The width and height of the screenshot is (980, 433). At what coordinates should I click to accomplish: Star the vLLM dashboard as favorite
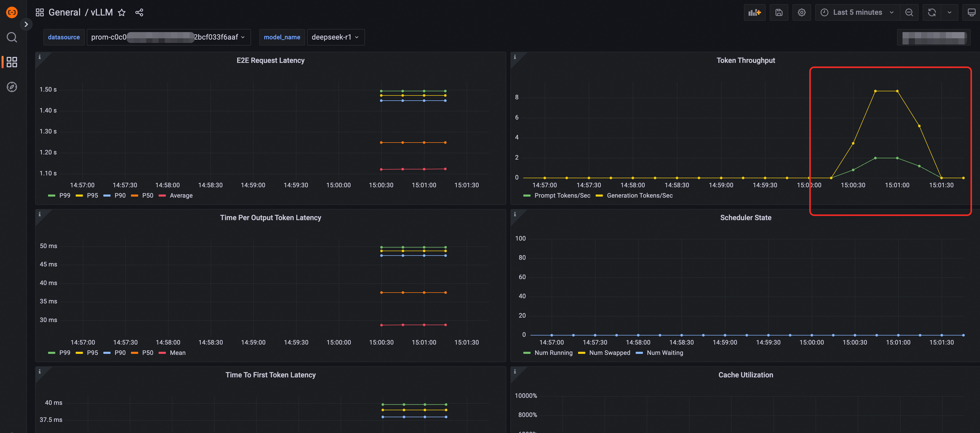tap(122, 13)
